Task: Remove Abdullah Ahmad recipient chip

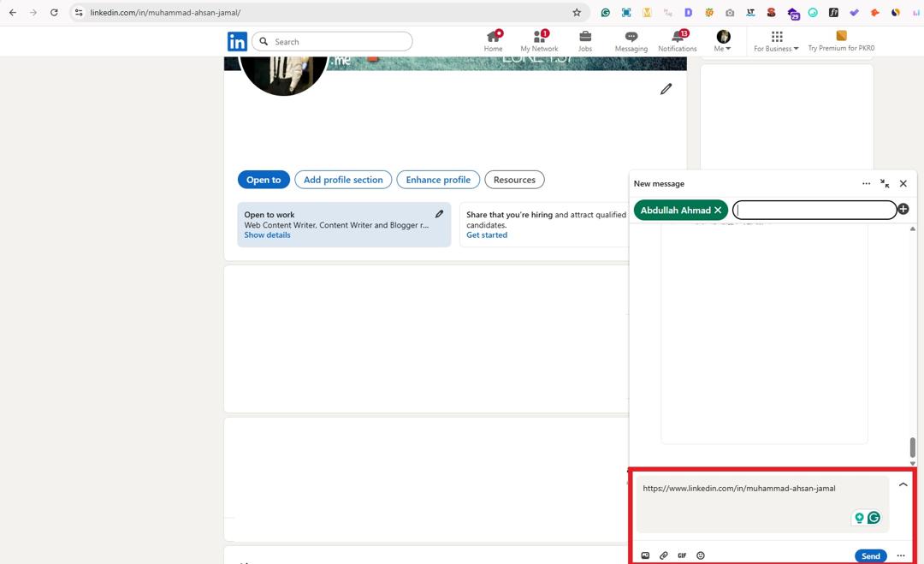Action: click(x=718, y=210)
